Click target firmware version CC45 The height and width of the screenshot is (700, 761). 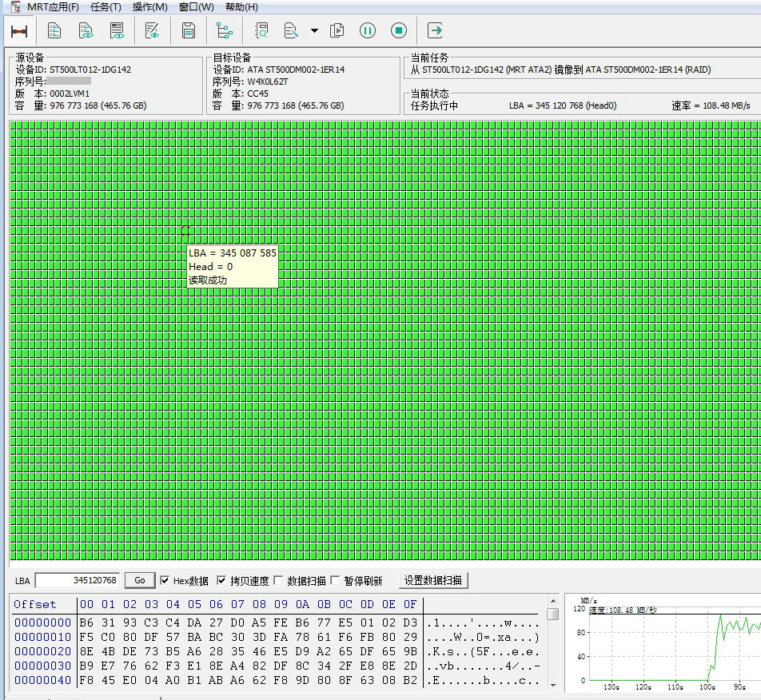click(257, 93)
